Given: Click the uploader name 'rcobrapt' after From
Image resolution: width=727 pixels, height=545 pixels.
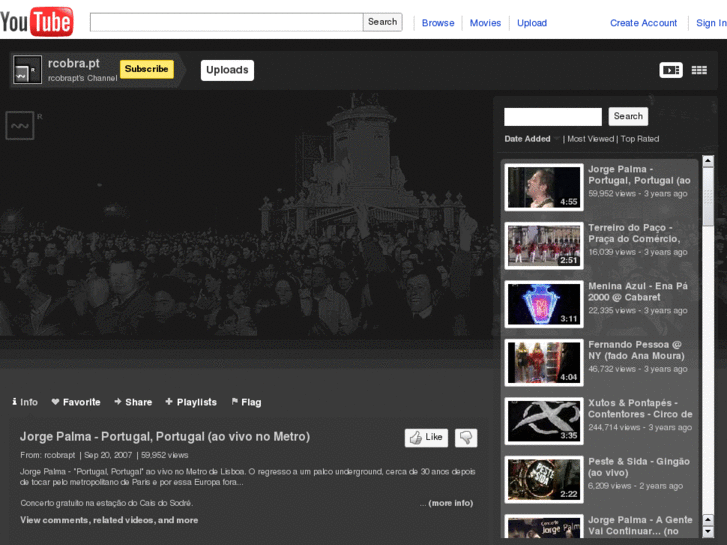Looking at the screenshot, I should coord(59,455).
